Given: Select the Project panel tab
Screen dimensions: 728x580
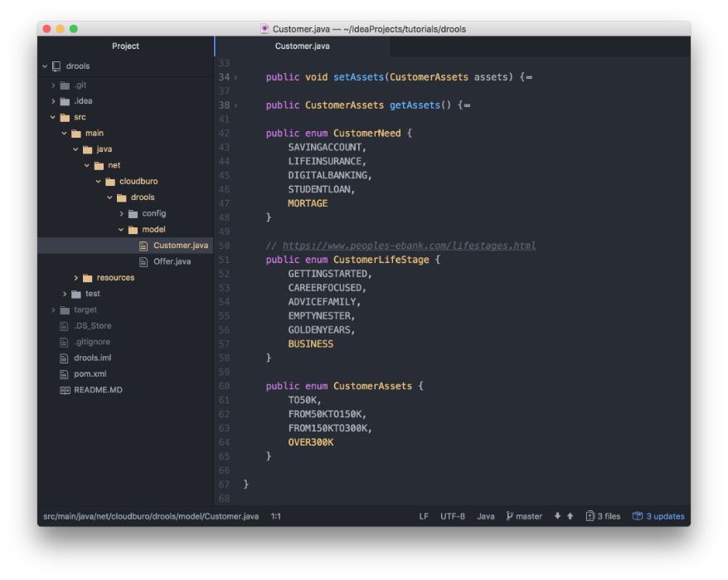Looking at the screenshot, I should coord(125,46).
